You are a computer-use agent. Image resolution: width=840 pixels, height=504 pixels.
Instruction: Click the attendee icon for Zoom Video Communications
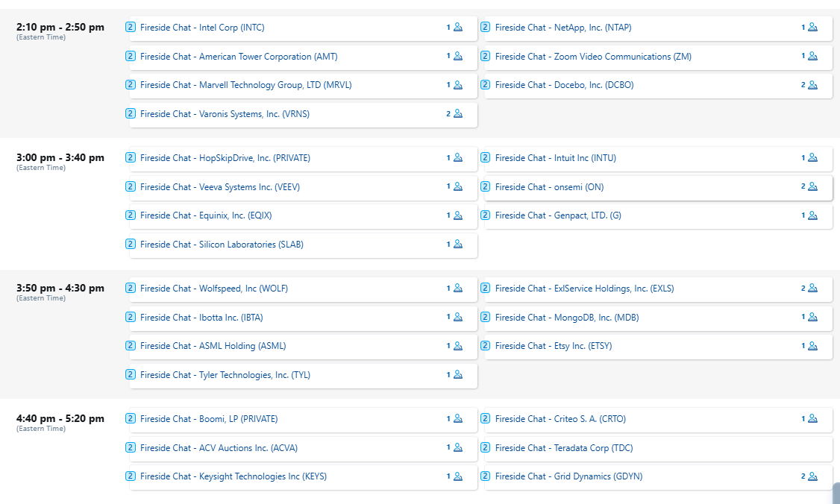812,56
